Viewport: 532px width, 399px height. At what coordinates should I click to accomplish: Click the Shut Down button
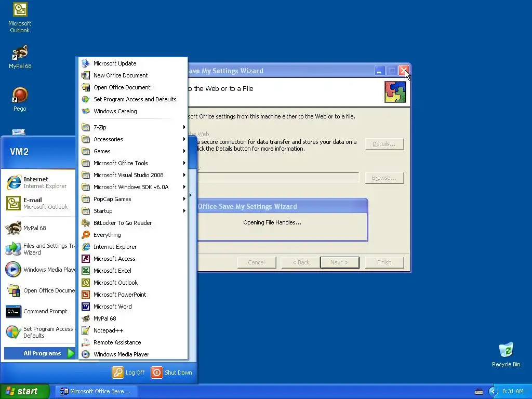[x=171, y=373]
